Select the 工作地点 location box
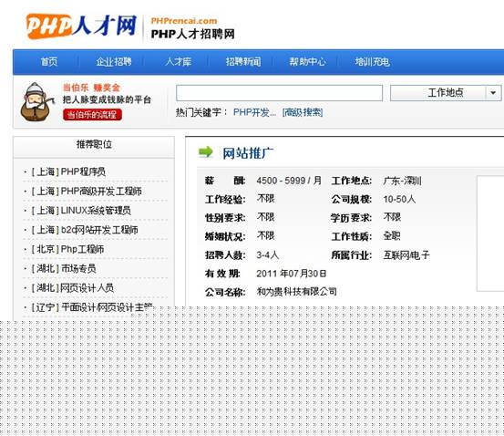The width and height of the screenshot is (504, 436). [446, 93]
